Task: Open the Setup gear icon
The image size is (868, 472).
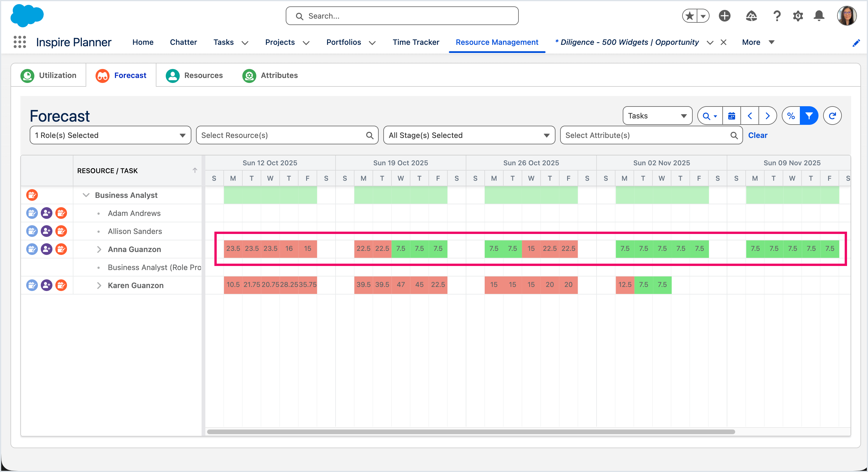Action: [798, 16]
